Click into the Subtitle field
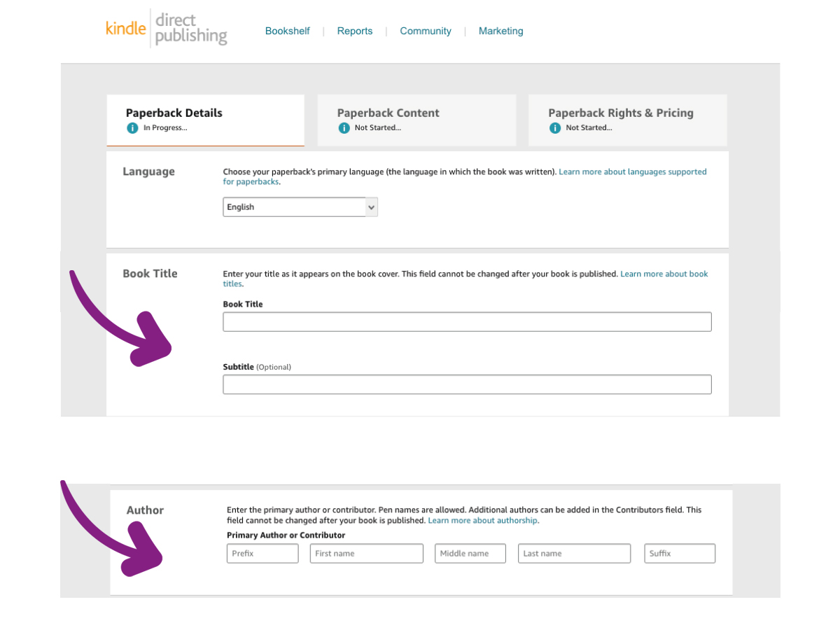 tap(467, 384)
